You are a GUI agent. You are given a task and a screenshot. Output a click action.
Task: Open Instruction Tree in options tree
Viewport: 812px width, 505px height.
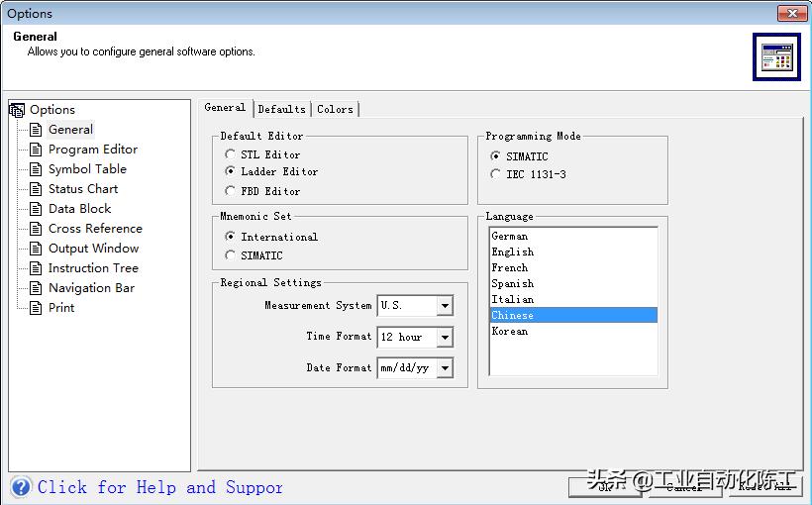point(93,268)
